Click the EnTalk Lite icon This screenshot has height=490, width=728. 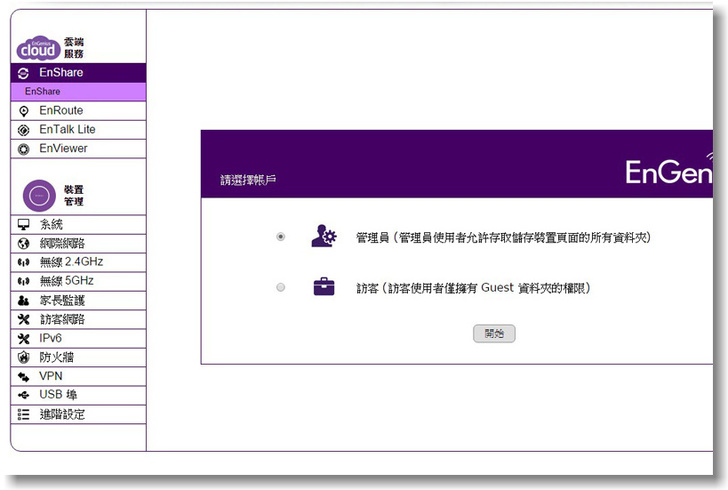[x=24, y=130]
